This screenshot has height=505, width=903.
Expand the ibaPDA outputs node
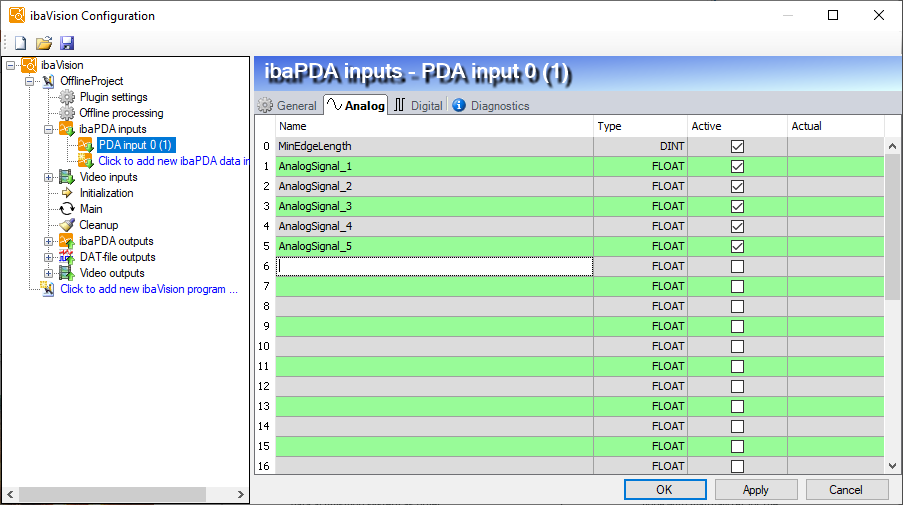click(x=48, y=241)
